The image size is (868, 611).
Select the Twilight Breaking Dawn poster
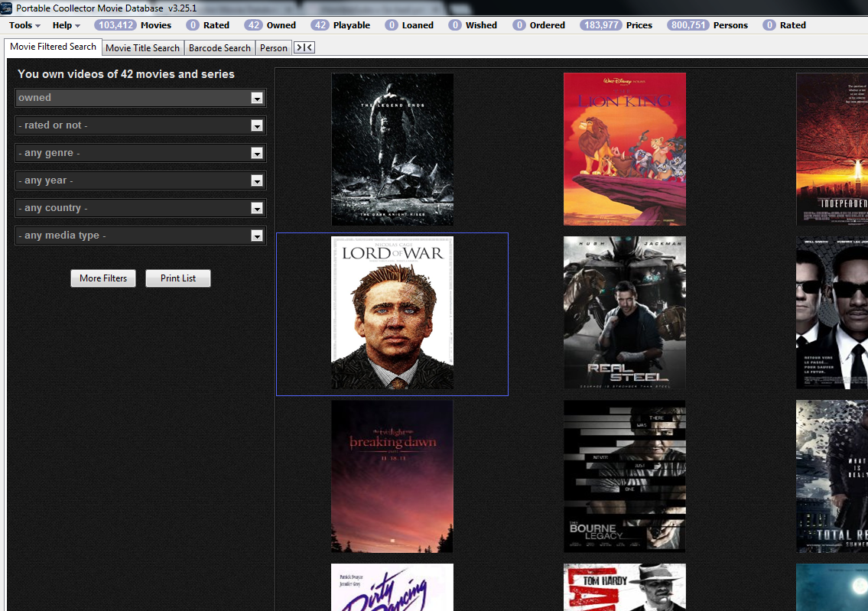point(392,476)
